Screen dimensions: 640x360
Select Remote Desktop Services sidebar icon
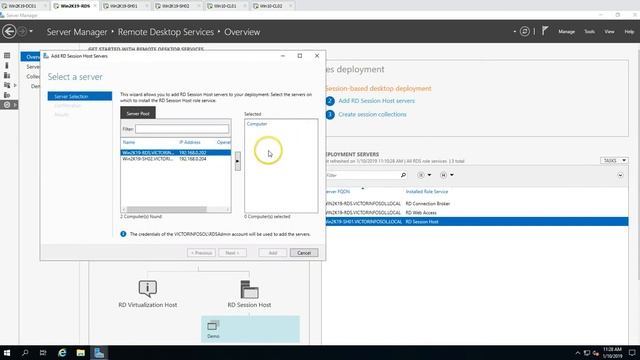(7, 105)
